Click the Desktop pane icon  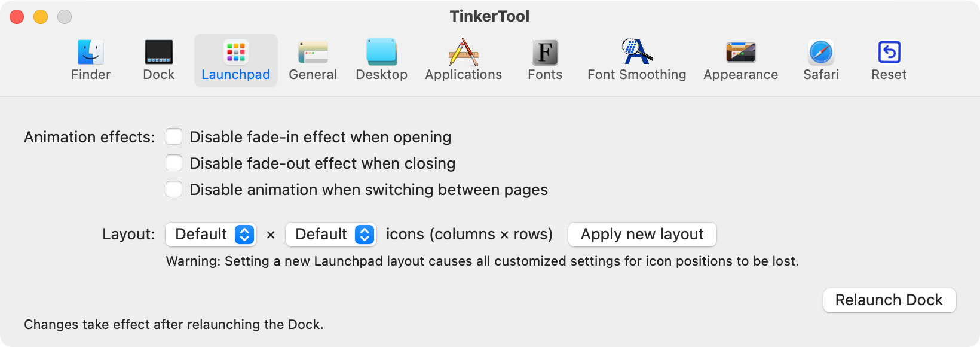381,57
